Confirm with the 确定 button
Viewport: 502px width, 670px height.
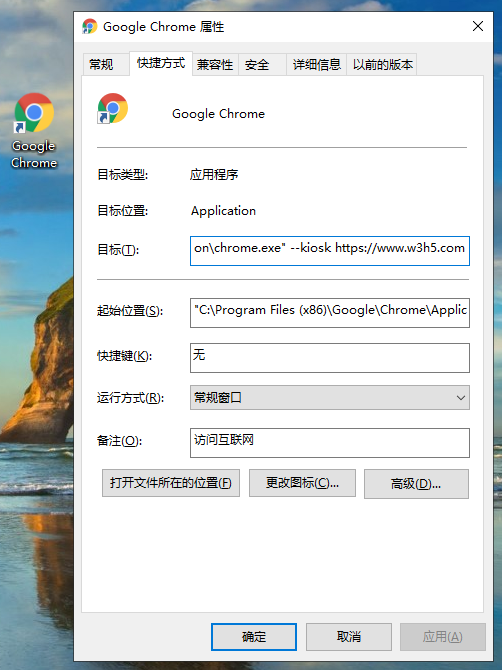click(x=254, y=637)
